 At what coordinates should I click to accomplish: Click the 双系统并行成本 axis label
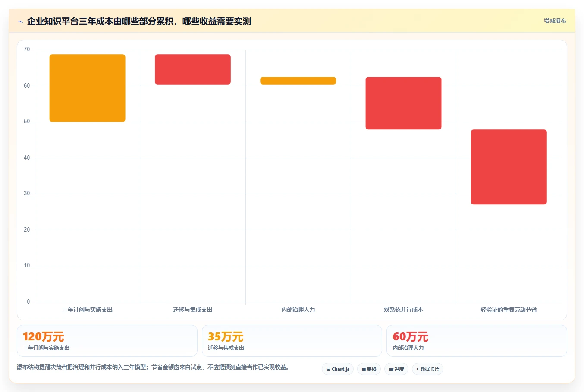click(x=403, y=310)
